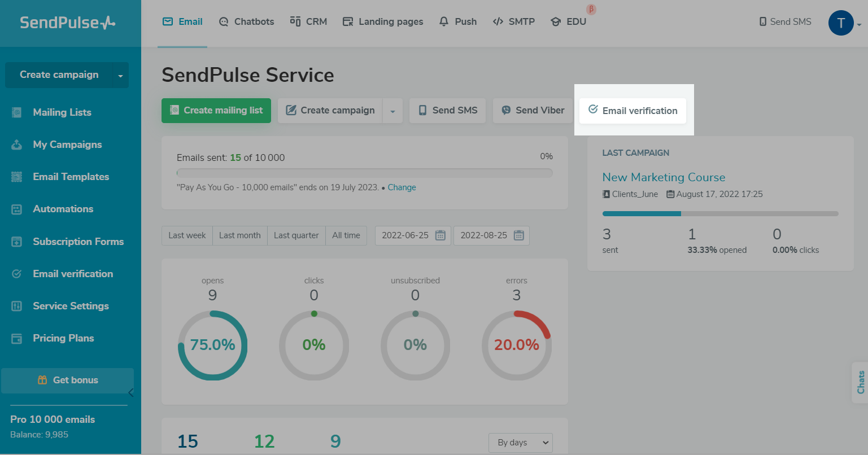Viewport: 868px width, 455px height.
Task: Select the Last quarter period filter
Action: point(296,235)
